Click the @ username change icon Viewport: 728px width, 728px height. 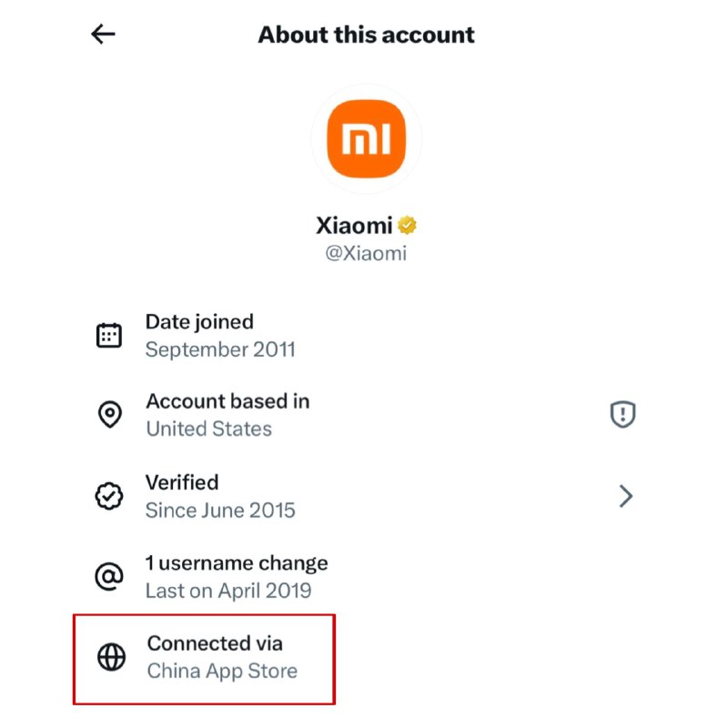point(109,576)
